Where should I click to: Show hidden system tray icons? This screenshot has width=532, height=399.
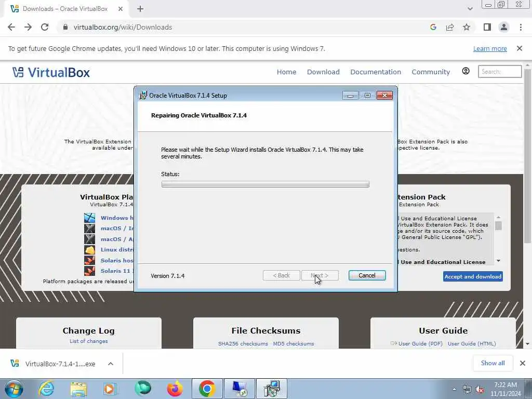(x=454, y=389)
